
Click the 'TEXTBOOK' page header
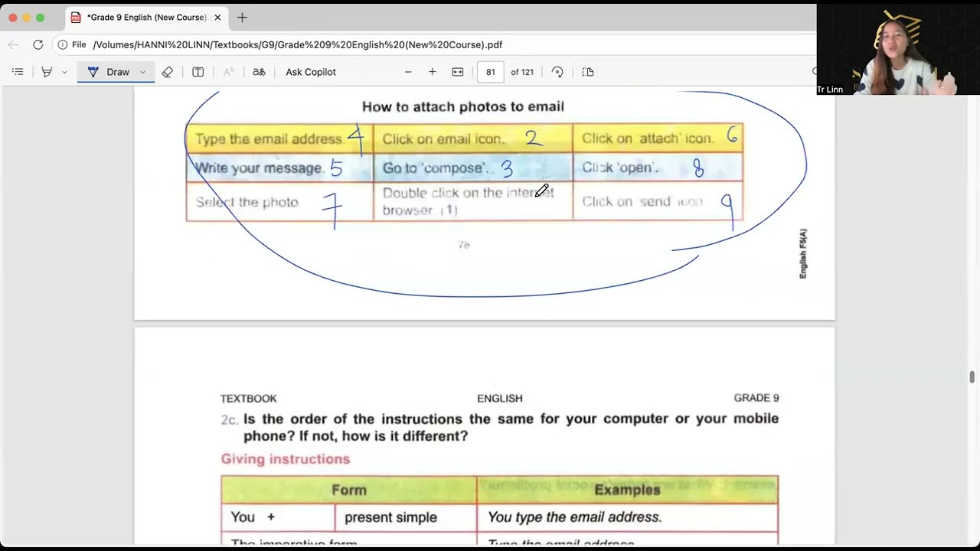249,399
